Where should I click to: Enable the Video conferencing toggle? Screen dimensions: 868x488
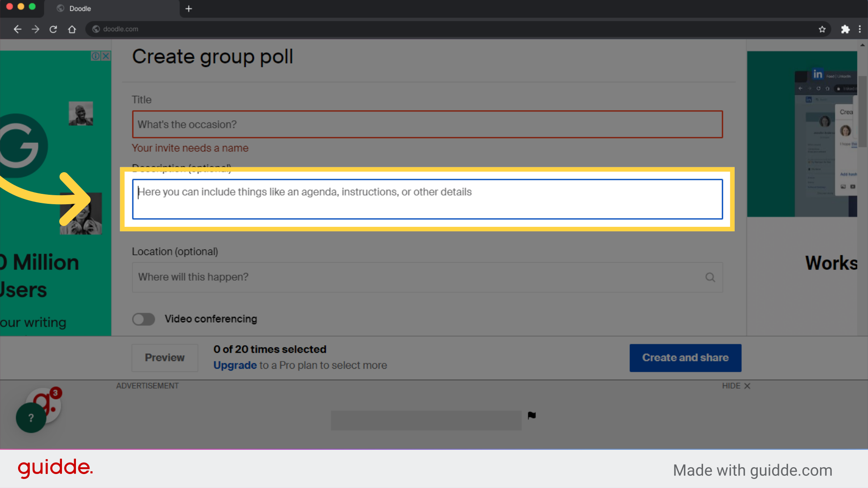pyautogui.click(x=143, y=319)
